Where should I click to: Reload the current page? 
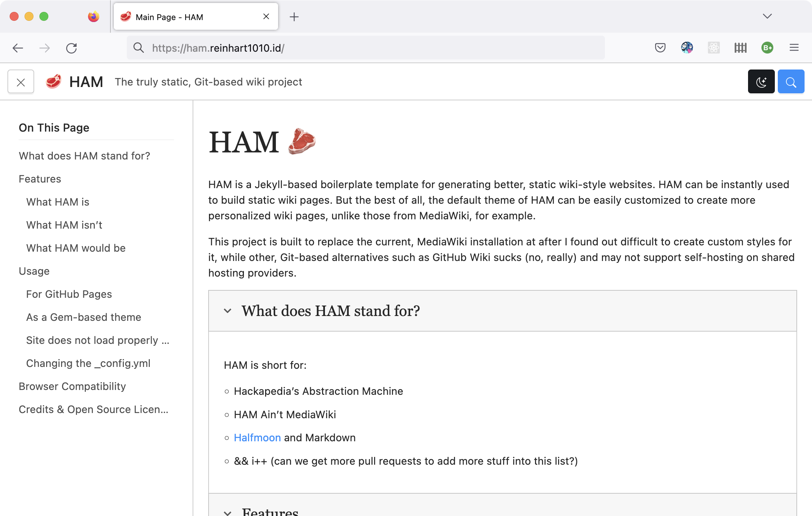click(x=71, y=48)
